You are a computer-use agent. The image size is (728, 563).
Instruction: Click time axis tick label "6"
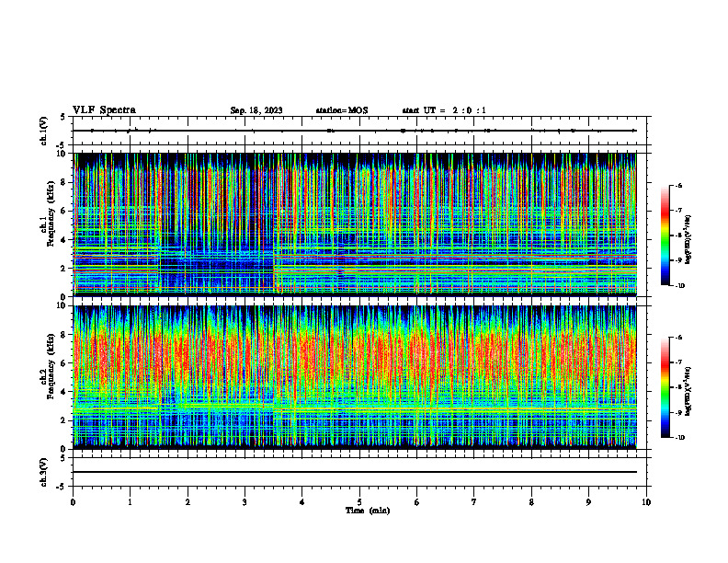(417, 502)
